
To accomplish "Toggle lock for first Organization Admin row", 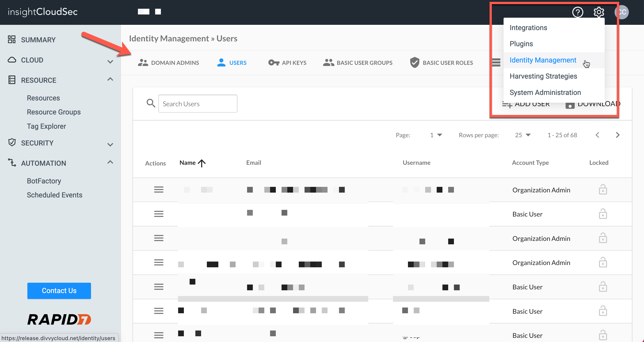I will (x=603, y=189).
